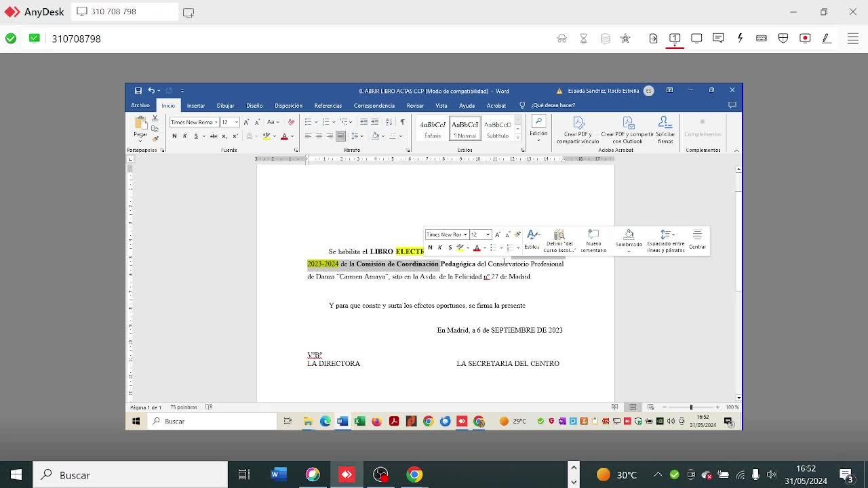This screenshot has width=868, height=488.
Task: Expand the Edición dropdown
Action: [x=538, y=127]
